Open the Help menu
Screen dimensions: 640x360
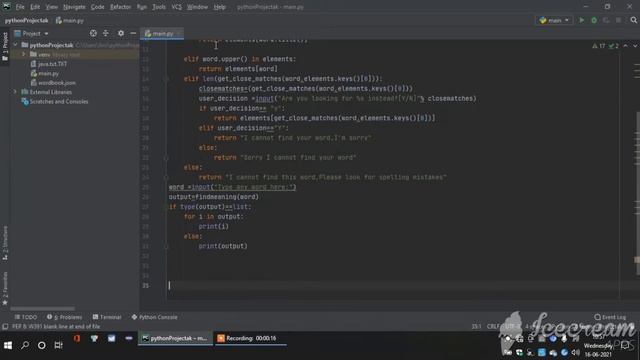point(220,7)
